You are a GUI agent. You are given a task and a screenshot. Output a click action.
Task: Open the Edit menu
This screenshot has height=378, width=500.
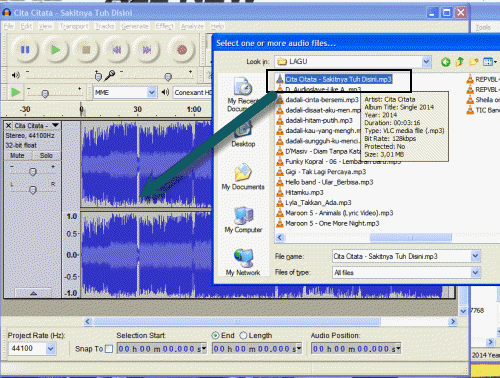point(26,26)
